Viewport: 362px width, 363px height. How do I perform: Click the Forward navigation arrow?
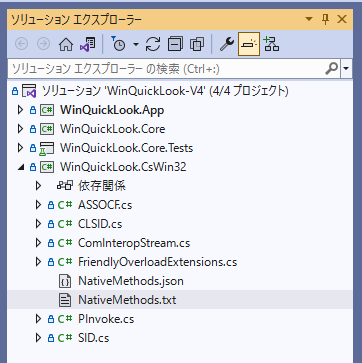tap(43, 44)
